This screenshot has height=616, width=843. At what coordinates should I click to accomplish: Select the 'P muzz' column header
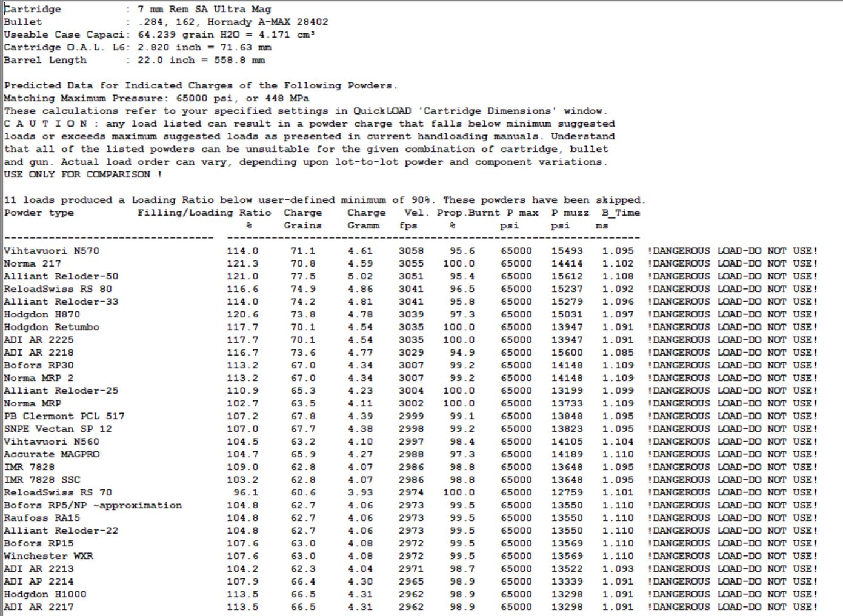[x=570, y=213]
